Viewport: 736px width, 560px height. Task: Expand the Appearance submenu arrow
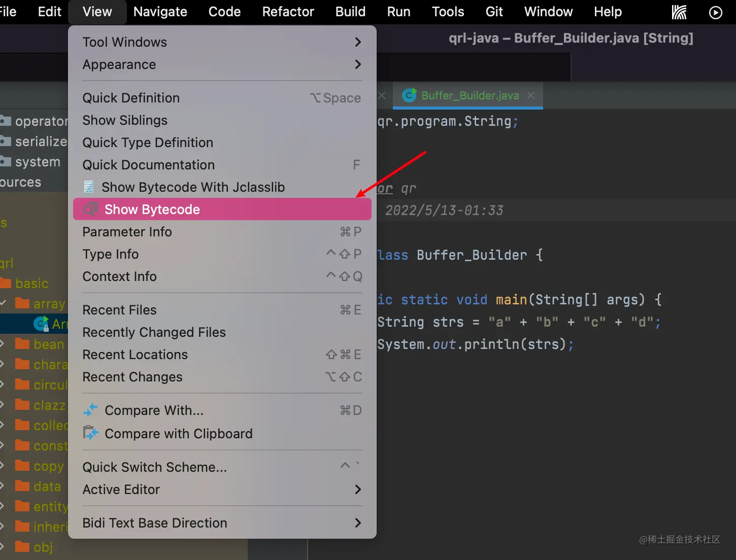[358, 64]
